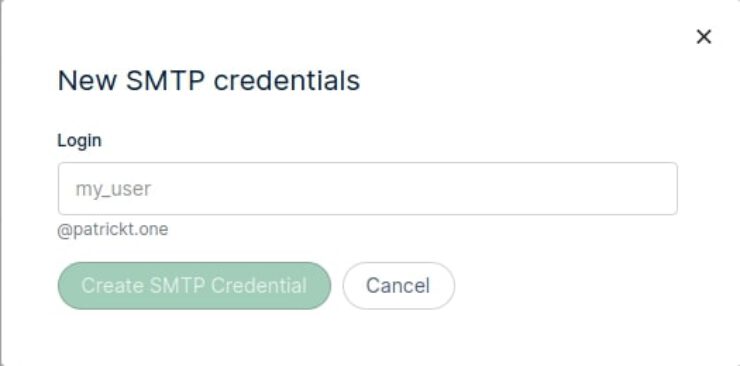Click the white outlined Cancel pill button

pyautogui.click(x=399, y=286)
